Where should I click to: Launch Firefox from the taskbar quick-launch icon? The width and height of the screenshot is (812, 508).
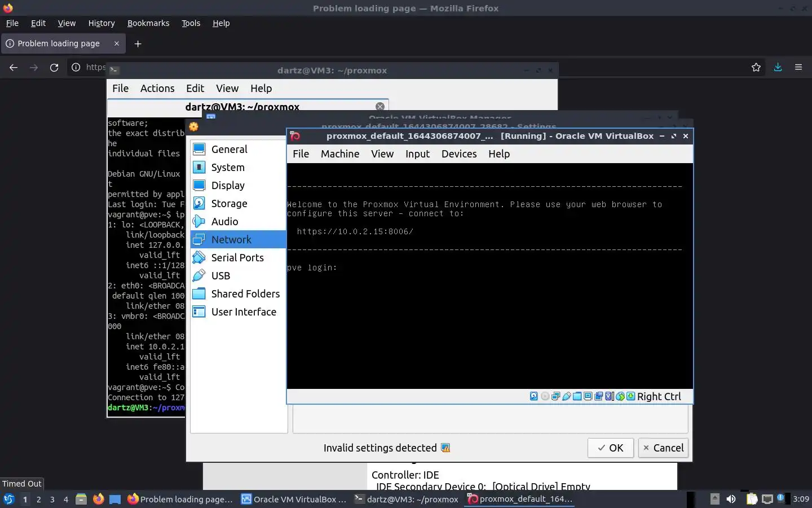click(98, 499)
